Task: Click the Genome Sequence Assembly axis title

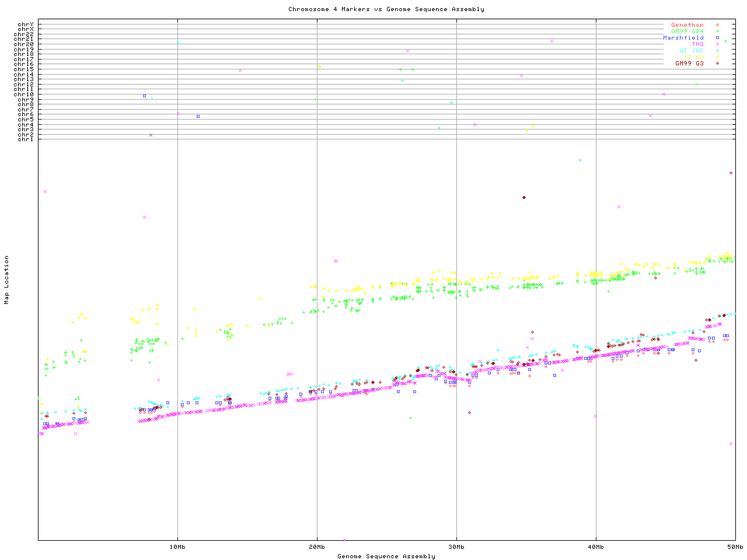Action: click(386, 556)
